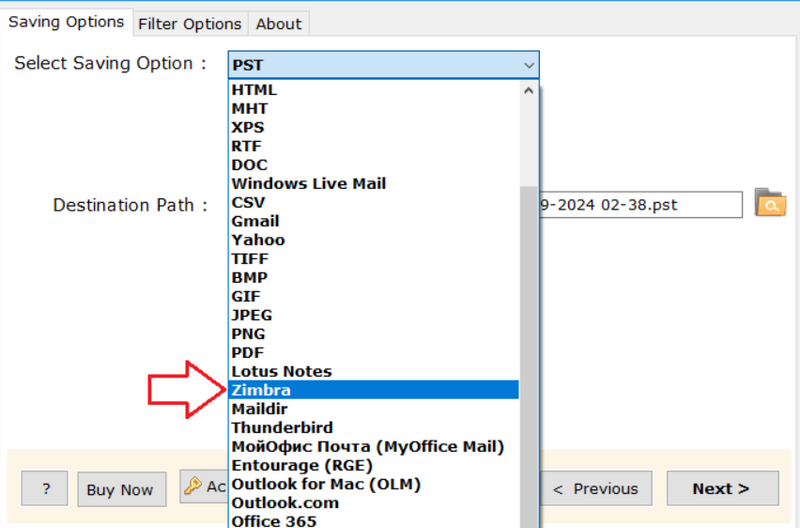Select DOC format option
This screenshot has width=800, height=528.
(x=374, y=165)
